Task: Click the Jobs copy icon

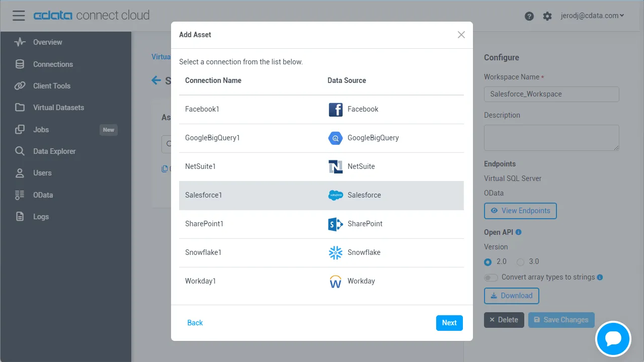Action: point(20,130)
